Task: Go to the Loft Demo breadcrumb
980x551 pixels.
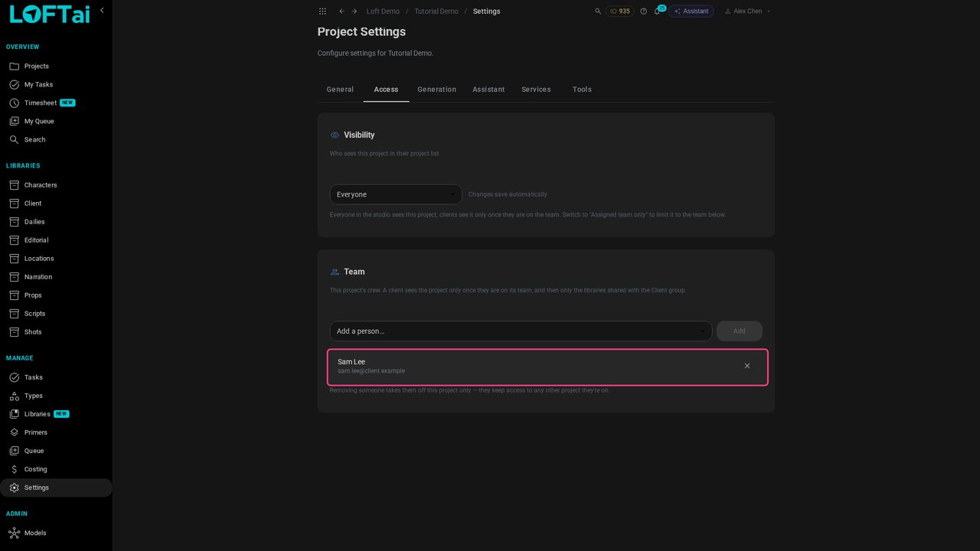Action: coord(383,11)
